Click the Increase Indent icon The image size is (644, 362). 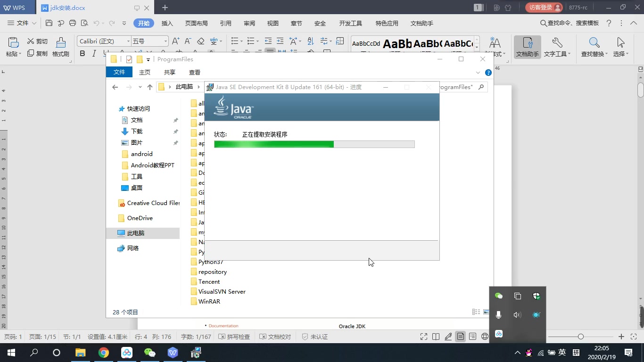tap(280, 41)
